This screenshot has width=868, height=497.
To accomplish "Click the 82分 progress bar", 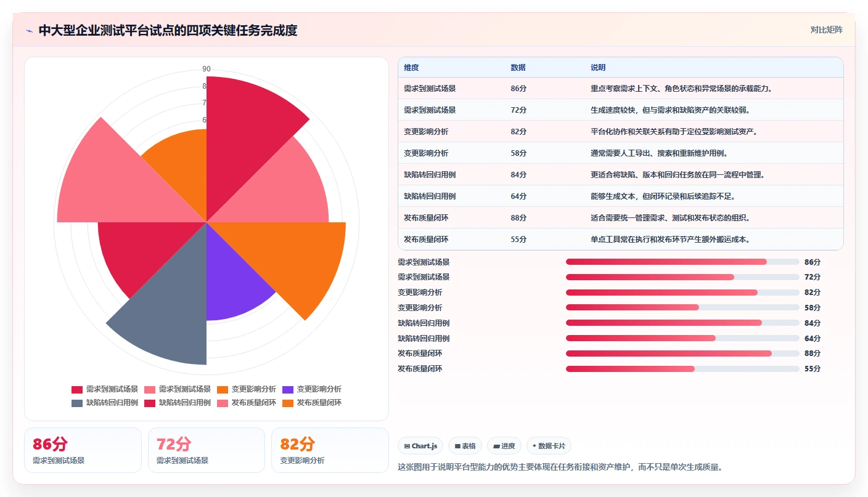I will [x=682, y=293].
